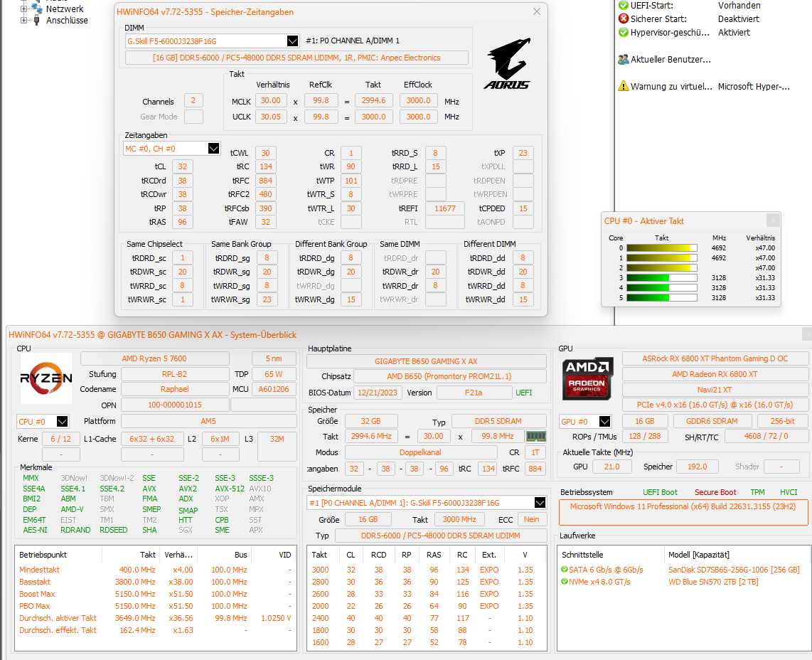Click the Aktueller Benutzer users icon
812x660 pixels.
pos(624,60)
